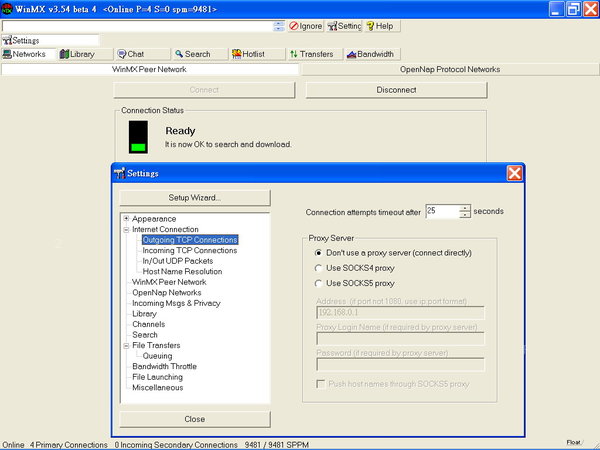Select Miscellaneous tree item
Screen dimensions: 600x450
pos(158,388)
